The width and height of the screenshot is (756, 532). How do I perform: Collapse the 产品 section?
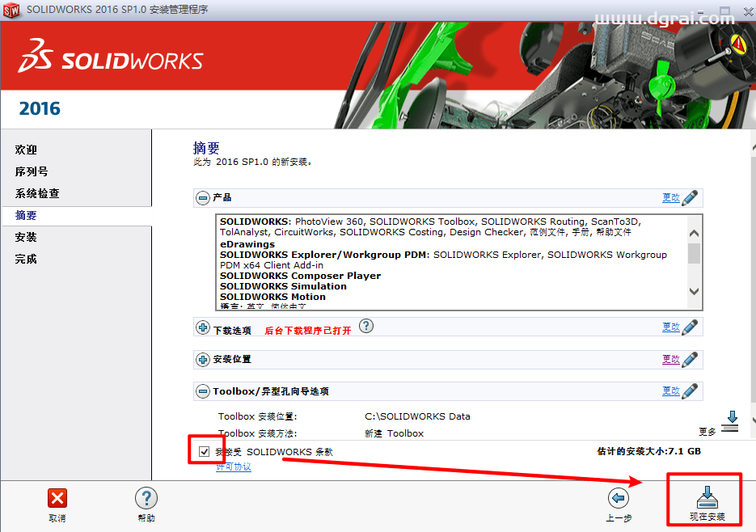pos(202,197)
